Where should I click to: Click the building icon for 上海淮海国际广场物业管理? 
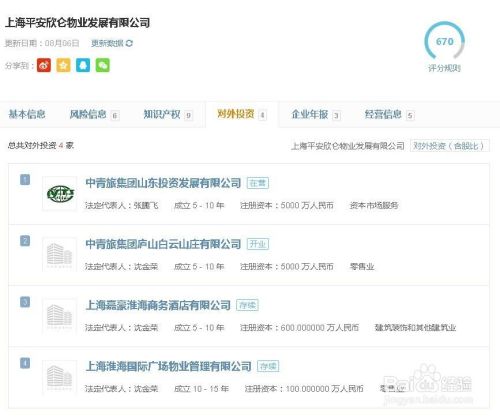tap(60, 377)
